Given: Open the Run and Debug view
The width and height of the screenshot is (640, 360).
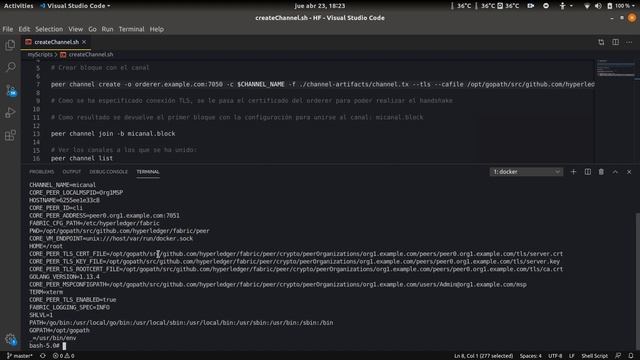Looking at the screenshot, I should point(10,113).
